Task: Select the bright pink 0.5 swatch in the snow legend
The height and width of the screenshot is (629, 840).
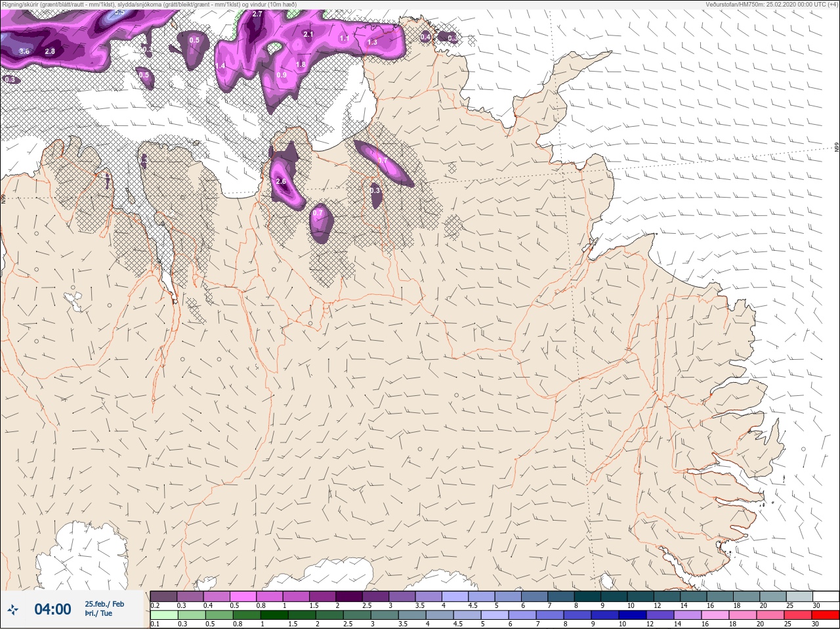Action: [x=243, y=596]
